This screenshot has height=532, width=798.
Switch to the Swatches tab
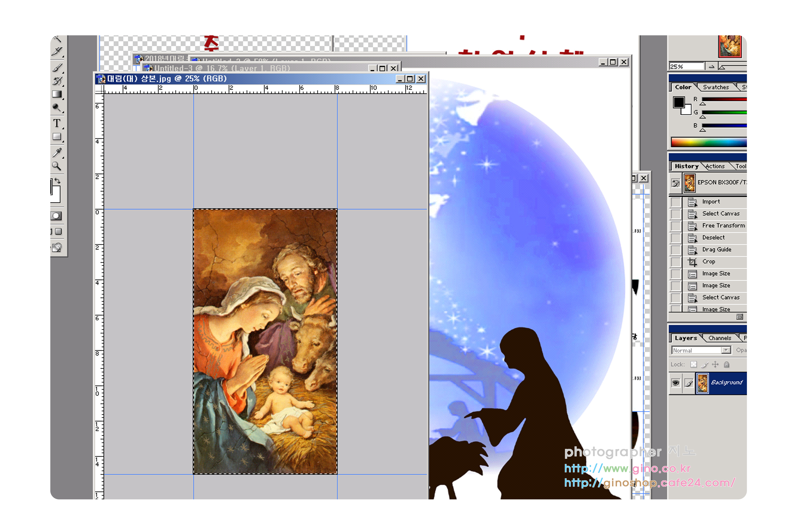click(716, 87)
